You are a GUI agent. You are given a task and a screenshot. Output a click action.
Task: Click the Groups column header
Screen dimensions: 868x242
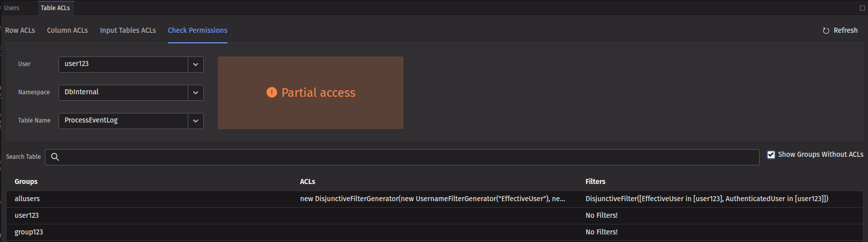(26, 181)
